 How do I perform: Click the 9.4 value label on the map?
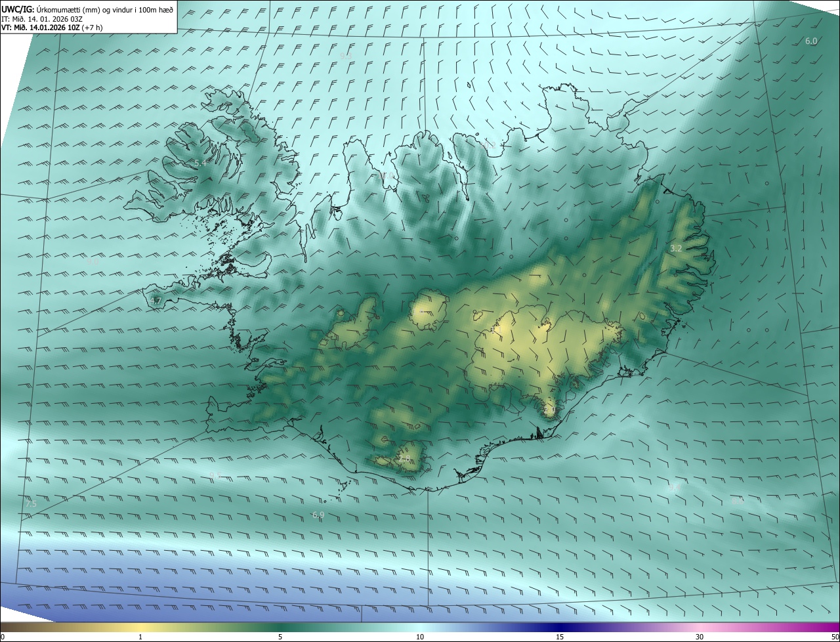coord(674,487)
